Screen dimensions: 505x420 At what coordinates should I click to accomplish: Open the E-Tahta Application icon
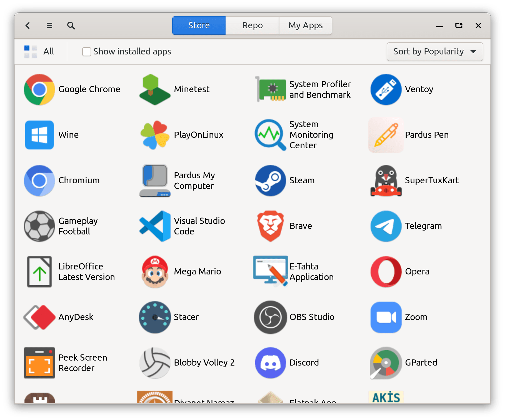[x=270, y=271]
